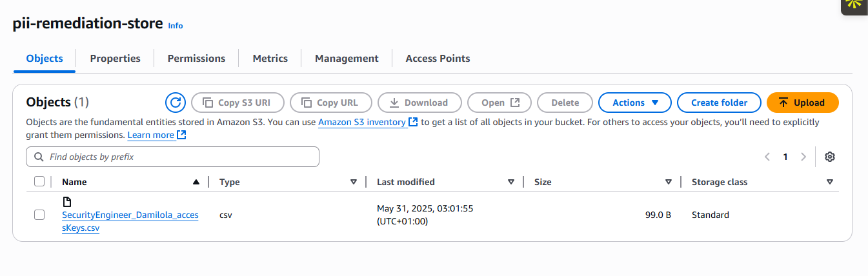Image resolution: width=868 pixels, height=276 pixels.
Task: Open the Actions dropdown menu
Action: pos(635,103)
